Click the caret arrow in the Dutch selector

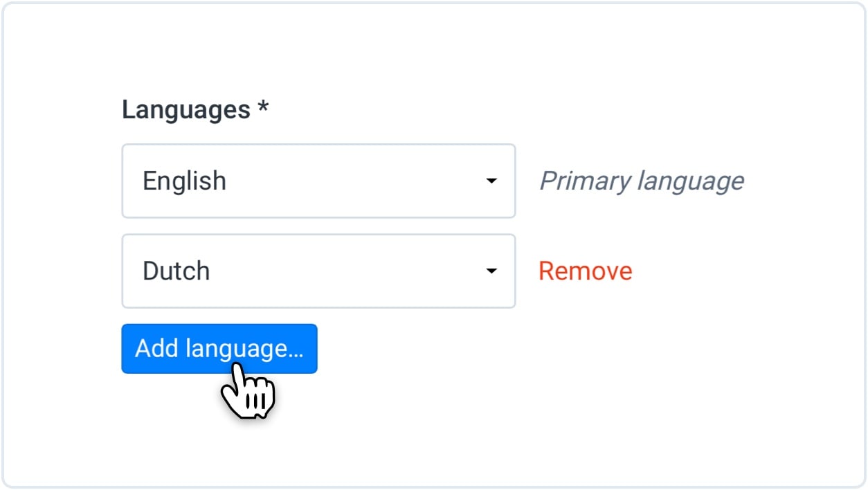tap(491, 271)
